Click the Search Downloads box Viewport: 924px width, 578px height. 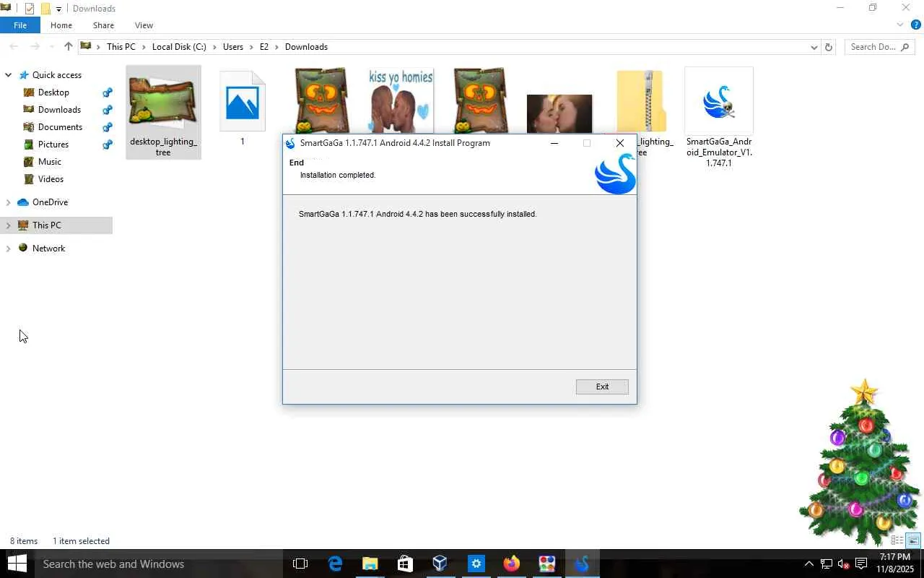[879, 47]
